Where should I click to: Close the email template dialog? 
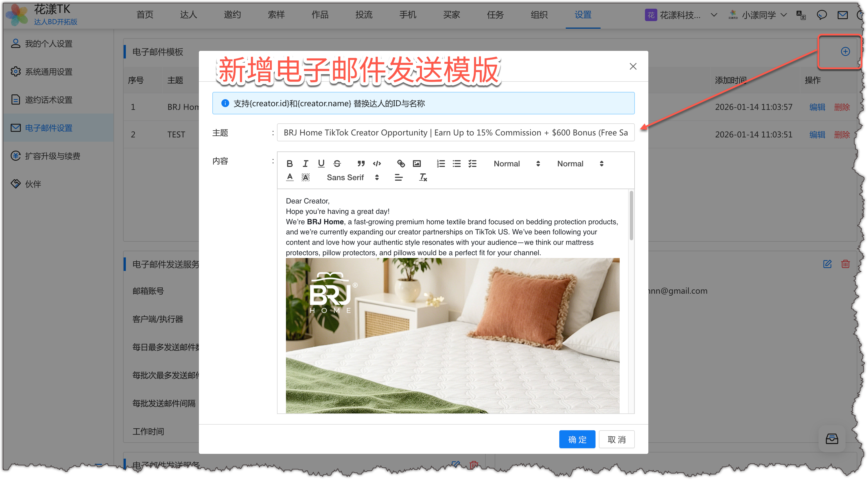click(x=633, y=66)
